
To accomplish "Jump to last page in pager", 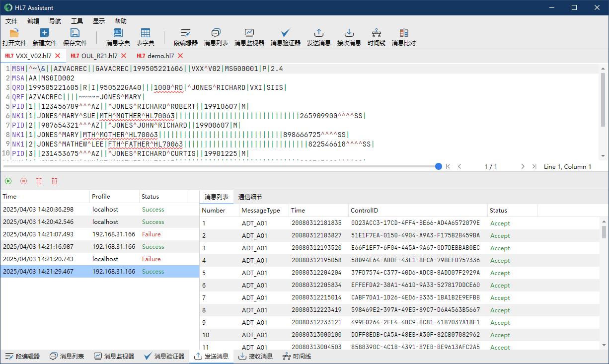I will 534,167.
